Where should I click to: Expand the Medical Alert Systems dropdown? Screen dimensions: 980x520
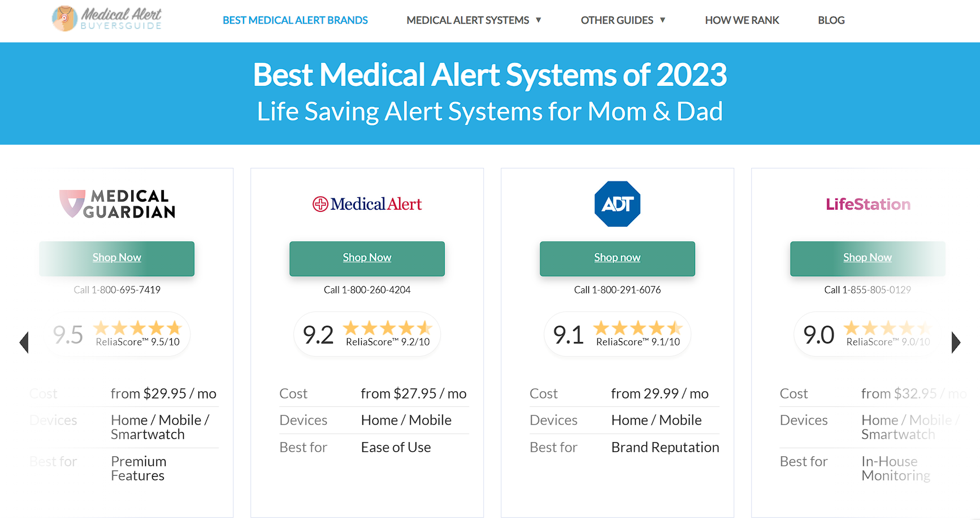click(474, 20)
